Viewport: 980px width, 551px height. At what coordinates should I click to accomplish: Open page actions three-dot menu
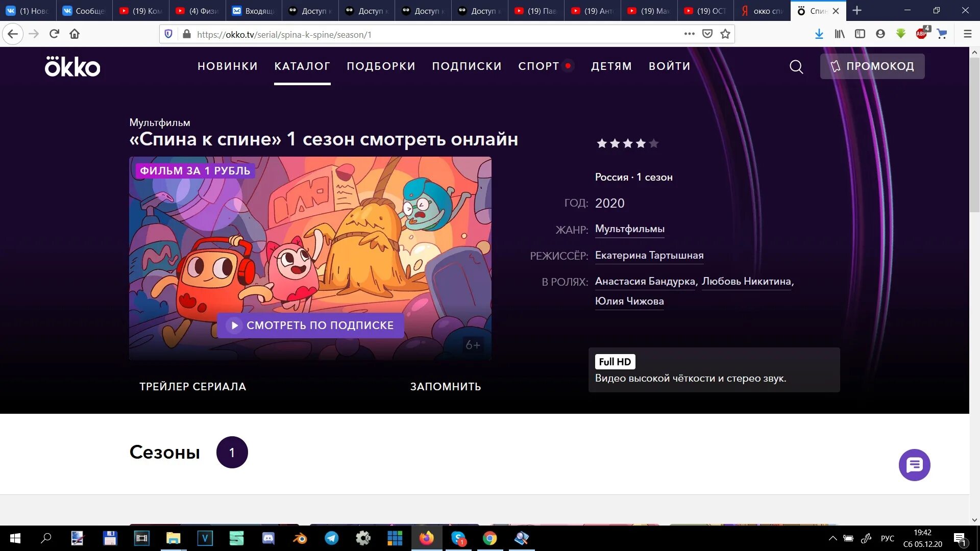pyautogui.click(x=690, y=34)
